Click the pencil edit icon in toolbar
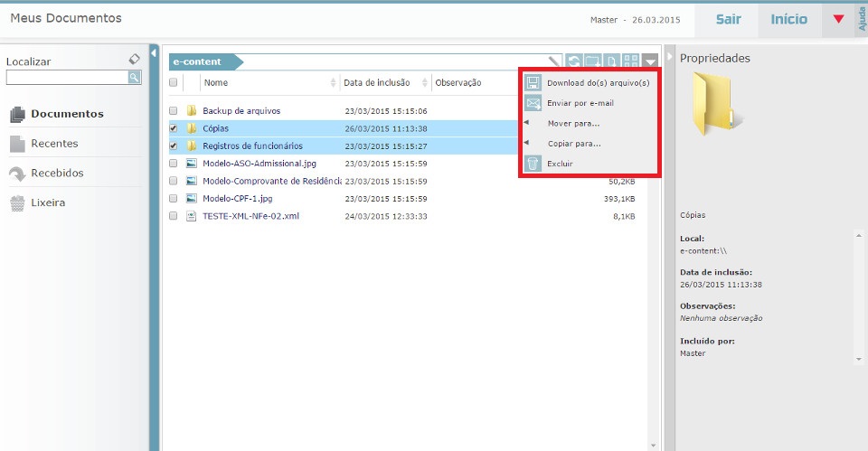The height and width of the screenshot is (451, 868). coord(555,62)
